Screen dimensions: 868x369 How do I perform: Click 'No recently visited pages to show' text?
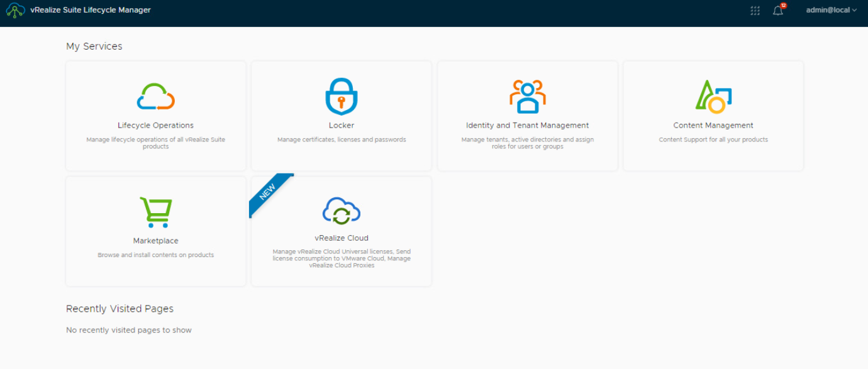pyautogui.click(x=129, y=330)
